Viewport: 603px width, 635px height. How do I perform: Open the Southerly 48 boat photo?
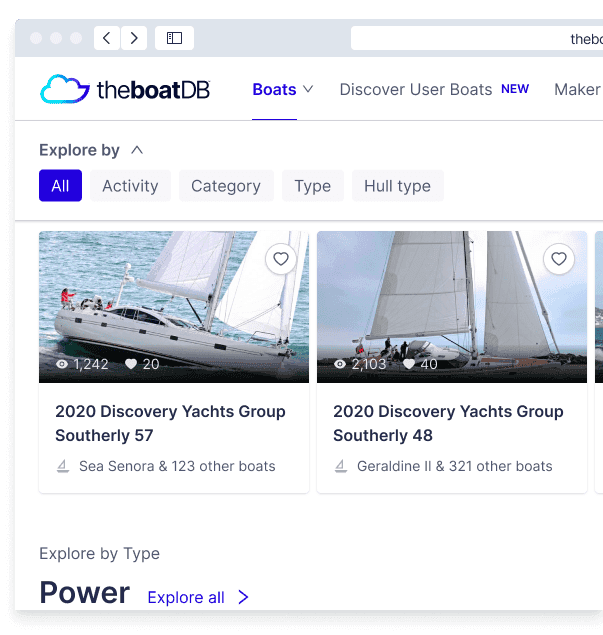coord(452,307)
